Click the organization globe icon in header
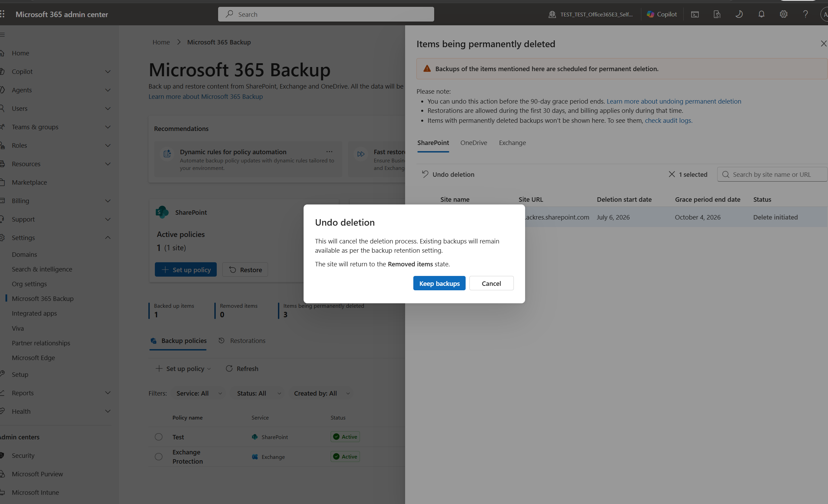828x504 pixels. pyautogui.click(x=552, y=14)
